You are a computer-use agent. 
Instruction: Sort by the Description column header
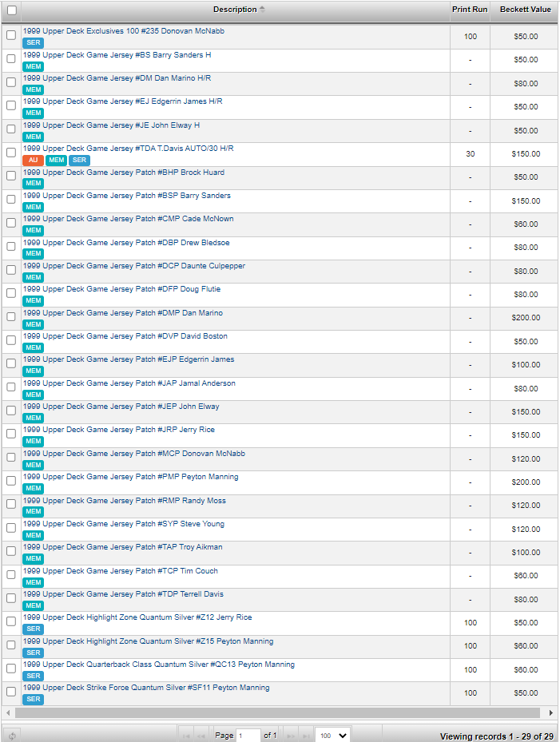[x=235, y=10]
